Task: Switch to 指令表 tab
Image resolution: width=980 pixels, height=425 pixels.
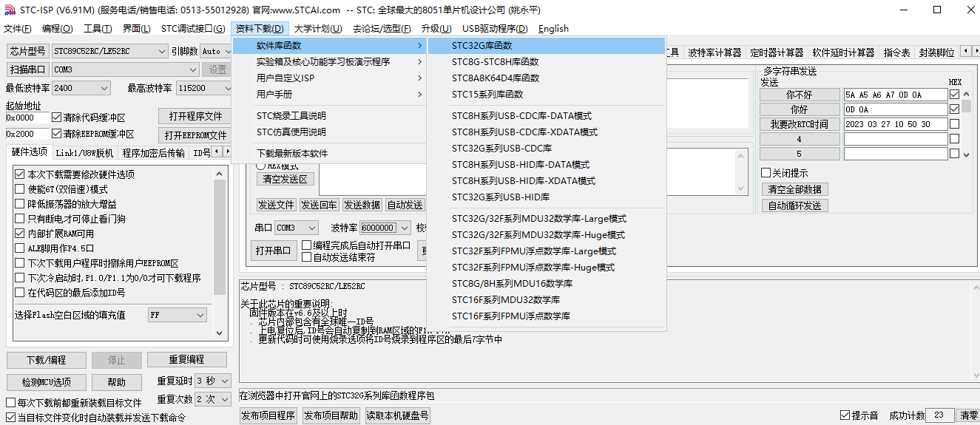Action: 897,52
